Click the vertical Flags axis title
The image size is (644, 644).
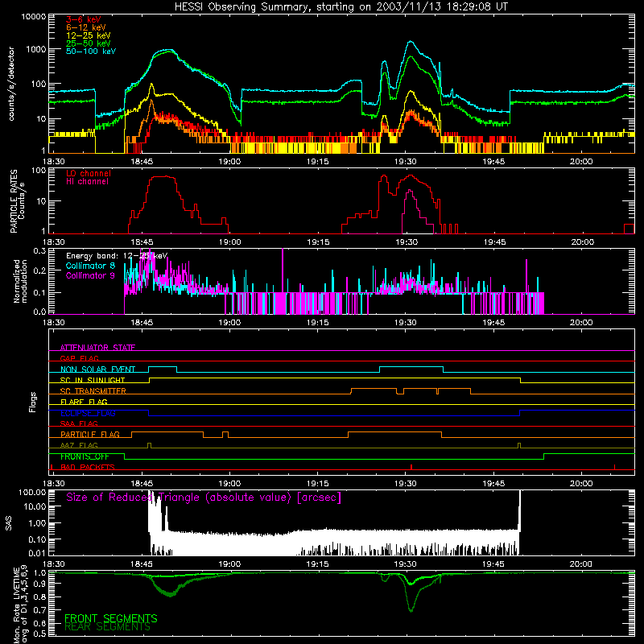click(x=32, y=402)
